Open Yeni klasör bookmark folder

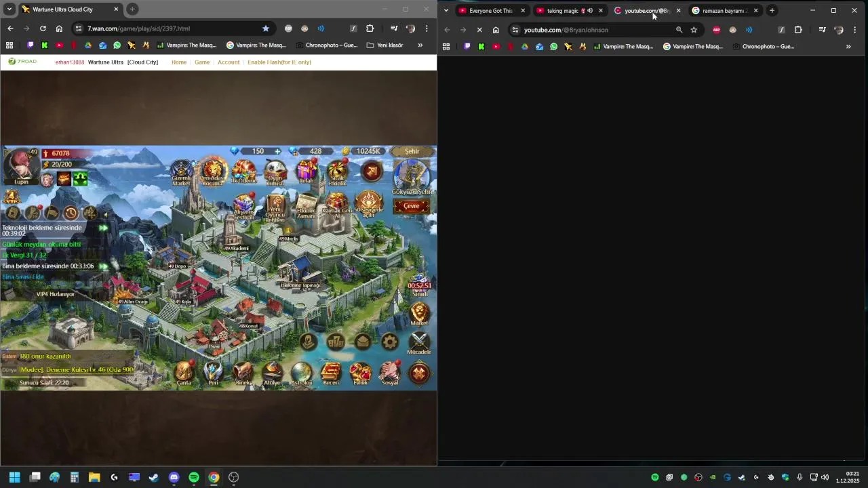[384, 45]
